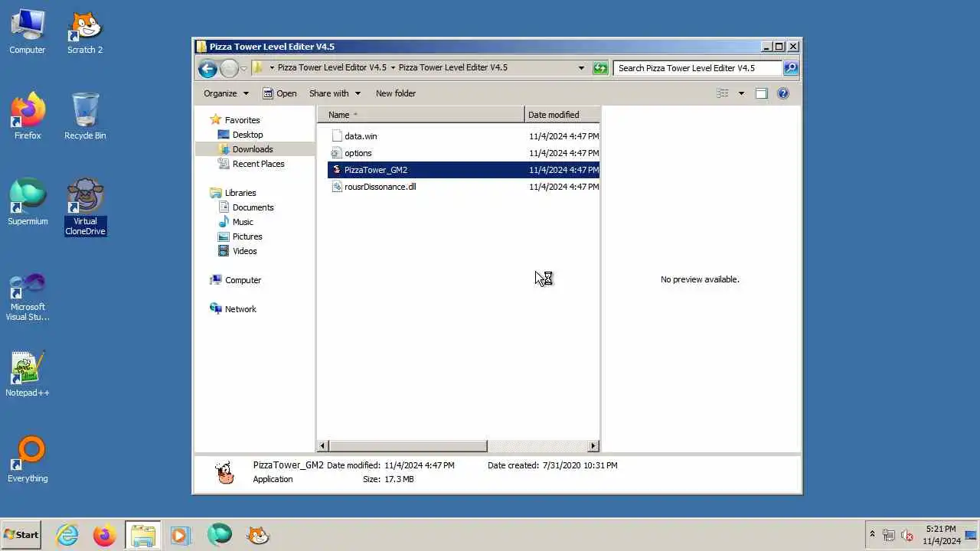Open Firefox from the taskbar

tap(104, 535)
